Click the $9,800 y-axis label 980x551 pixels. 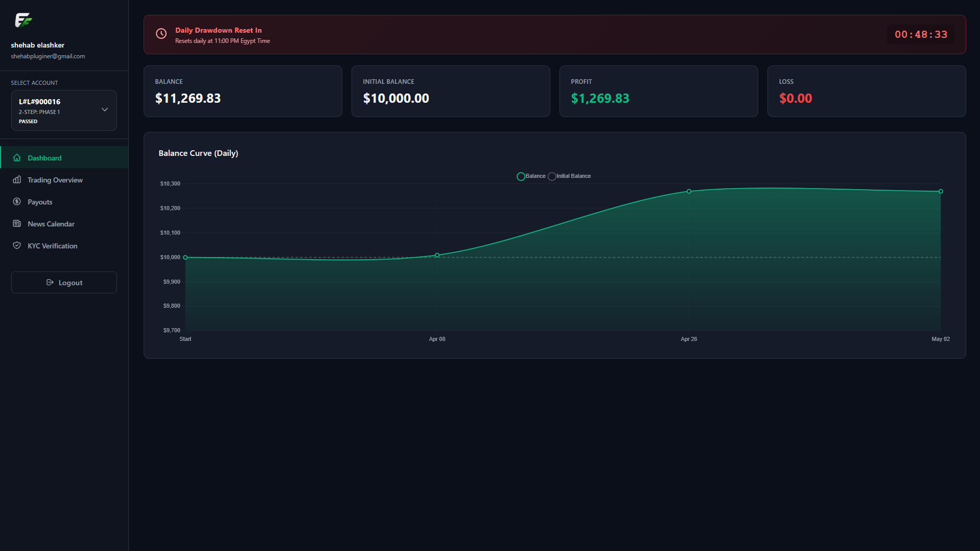point(172,306)
